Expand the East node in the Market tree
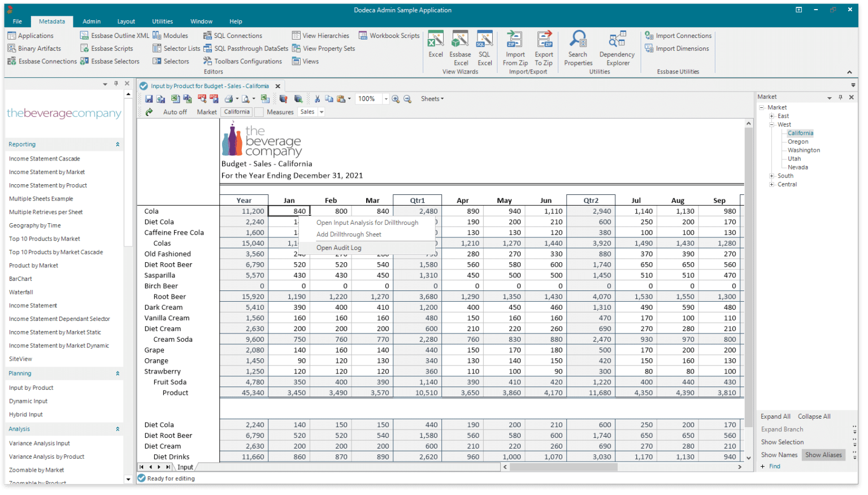The width and height of the screenshot is (868, 495). point(771,115)
